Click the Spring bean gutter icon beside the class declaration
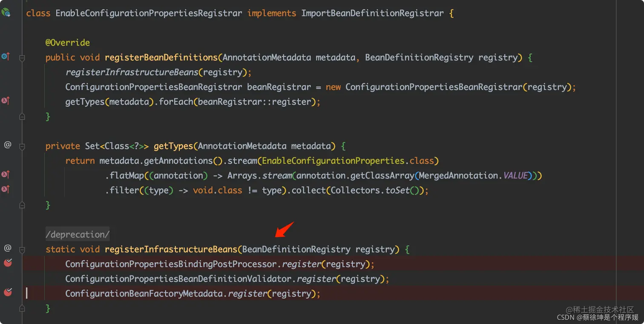 point(6,13)
